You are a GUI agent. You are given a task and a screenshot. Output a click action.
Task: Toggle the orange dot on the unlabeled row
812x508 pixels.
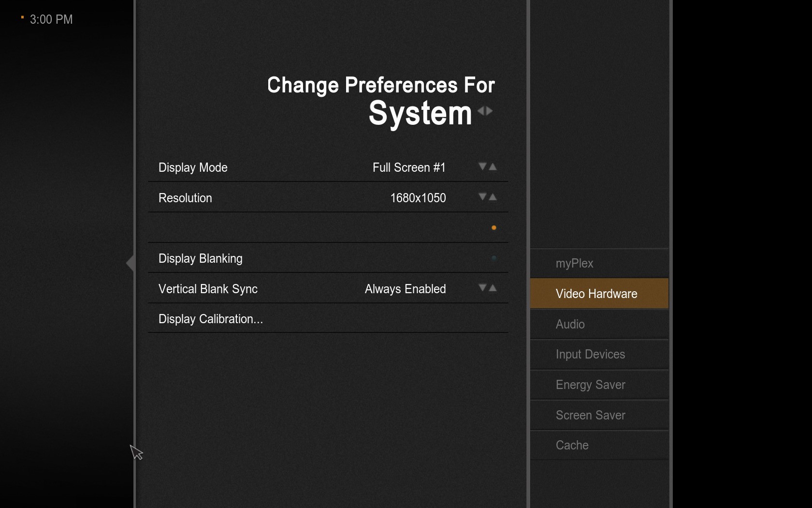pyautogui.click(x=493, y=228)
